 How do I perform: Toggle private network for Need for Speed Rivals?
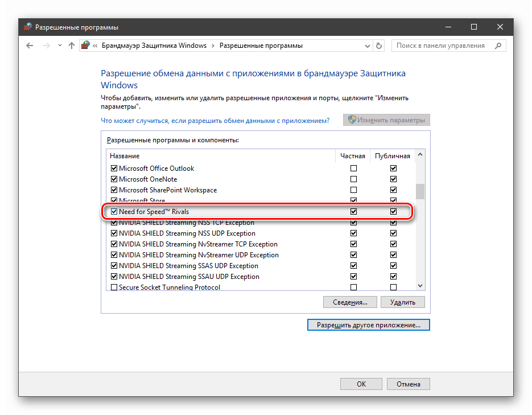pyautogui.click(x=353, y=212)
